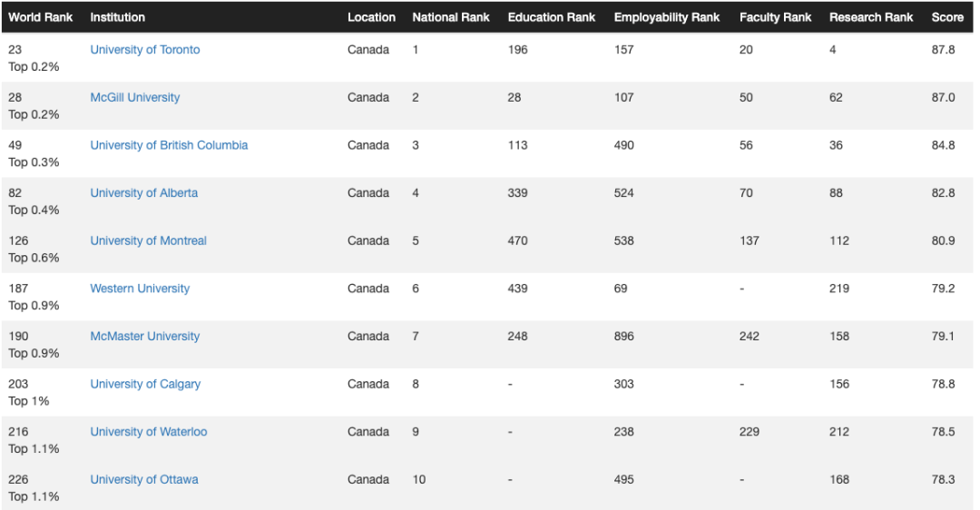Screen dimensions: 980x510
Task: Click Ottawa's employability rank 495
Action: pos(623,479)
